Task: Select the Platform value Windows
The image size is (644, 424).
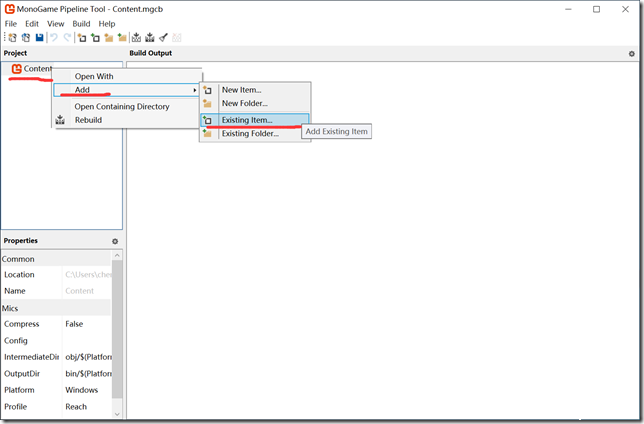Action: [x=82, y=390]
